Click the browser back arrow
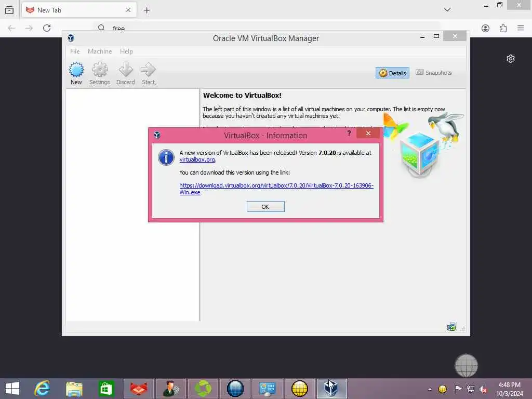532x399 pixels. coord(11,28)
